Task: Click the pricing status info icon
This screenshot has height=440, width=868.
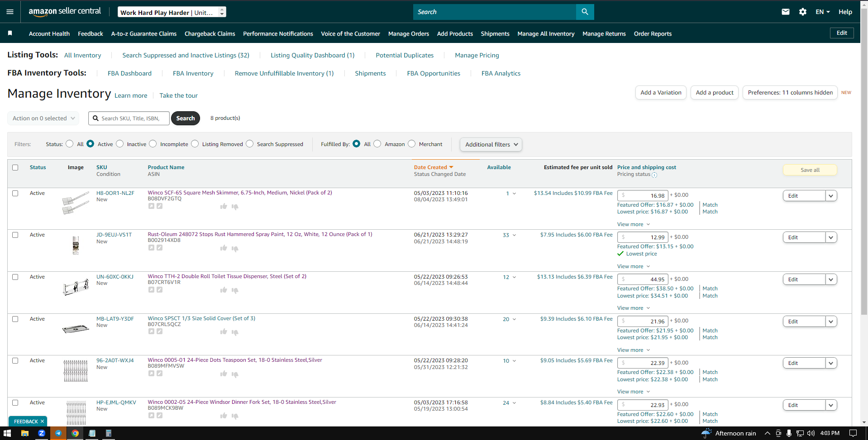Action: point(654,175)
